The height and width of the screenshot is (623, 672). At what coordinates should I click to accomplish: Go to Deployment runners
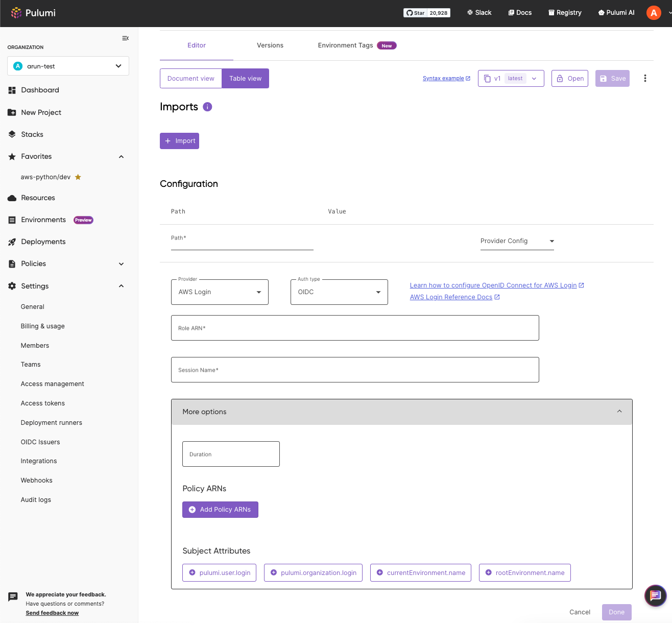[52, 423]
